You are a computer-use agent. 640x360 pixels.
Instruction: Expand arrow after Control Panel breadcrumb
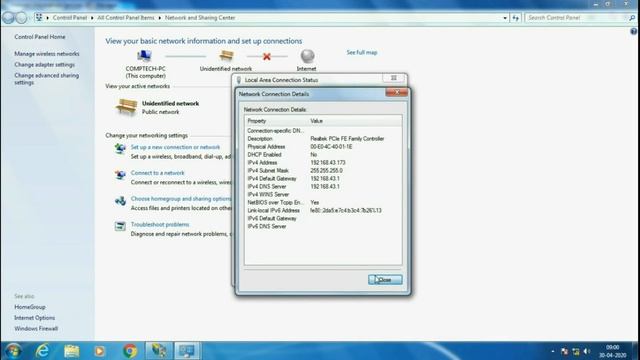click(92, 18)
